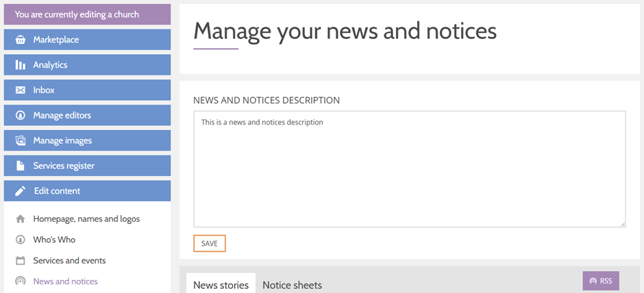Screen dimensions: 644x293
Task: Open Homepage, names and logos page
Action: coord(86,219)
